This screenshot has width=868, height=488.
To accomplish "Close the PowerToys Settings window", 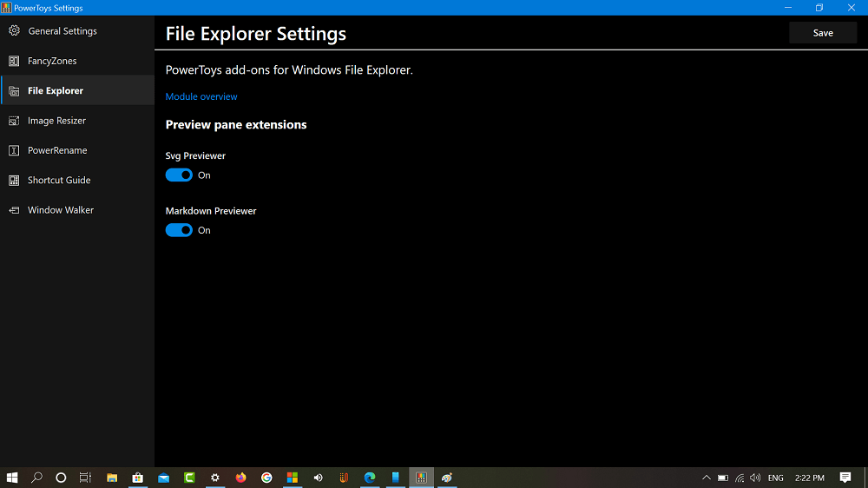I will [852, 8].
